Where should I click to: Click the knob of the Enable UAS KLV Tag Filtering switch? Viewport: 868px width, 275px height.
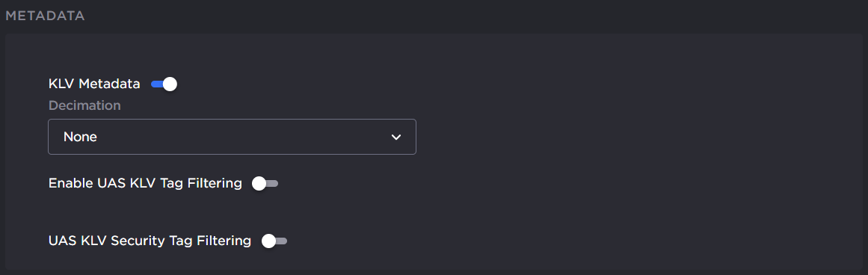[x=259, y=183]
